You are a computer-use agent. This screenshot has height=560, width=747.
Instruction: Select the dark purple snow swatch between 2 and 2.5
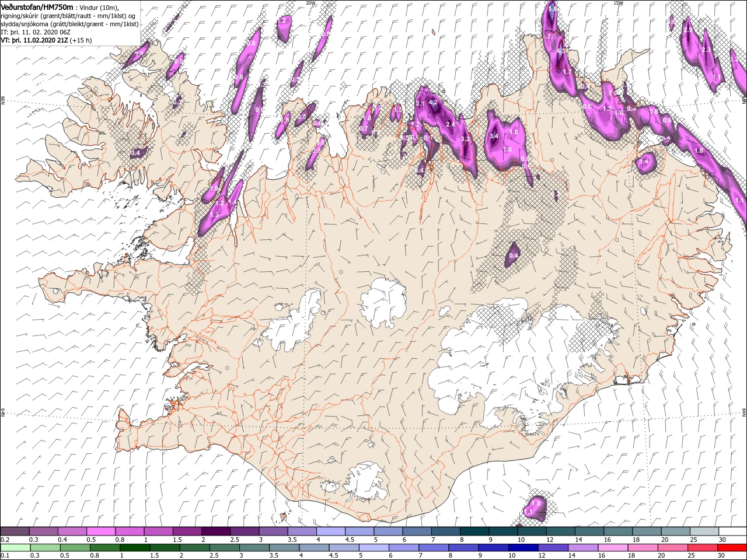[x=216, y=531]
